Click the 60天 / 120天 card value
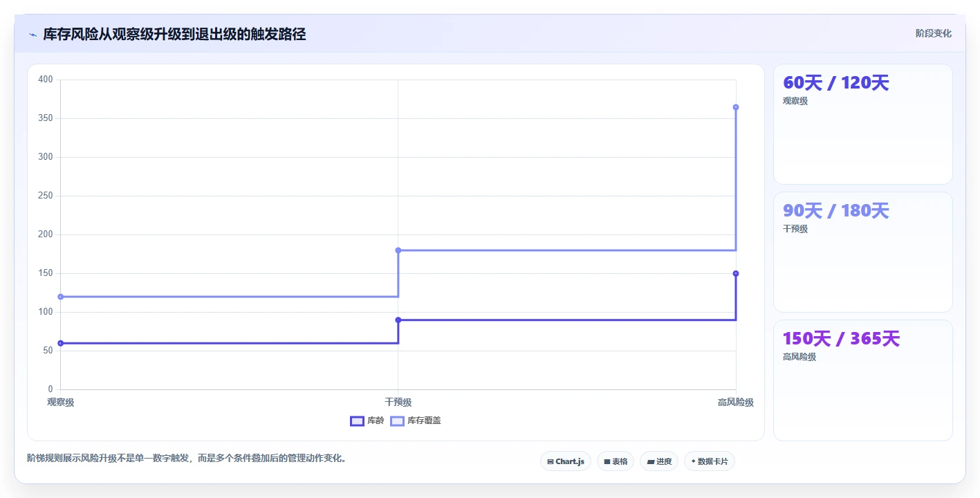This screenshot has width=980, height=498. point(835,83)
